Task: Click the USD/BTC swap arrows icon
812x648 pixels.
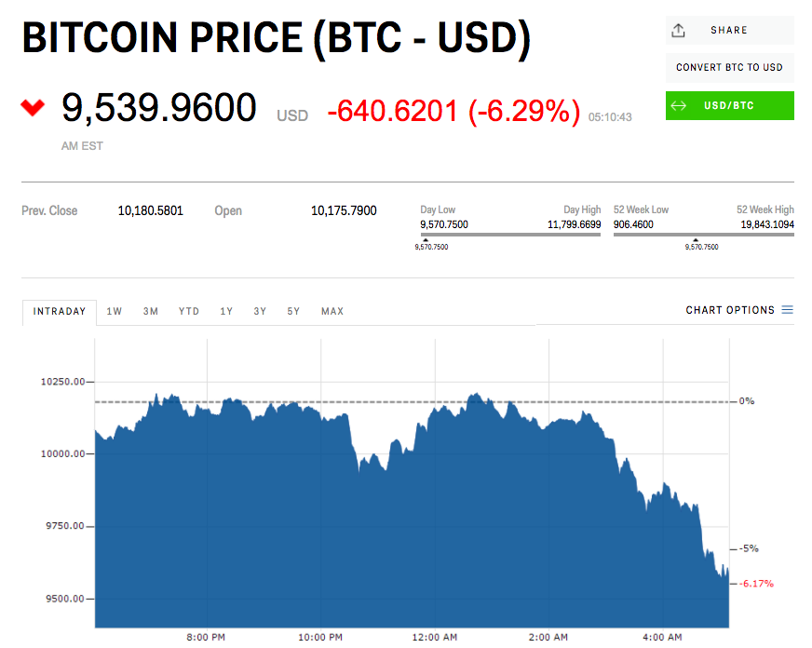Action: coord(678,106)
